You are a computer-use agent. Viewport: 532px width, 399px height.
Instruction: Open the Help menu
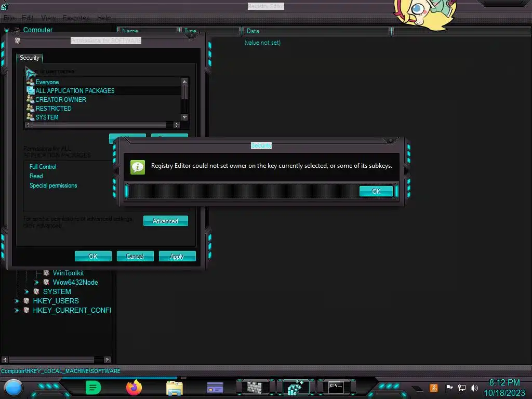pyautogui.click(x=104, y=18)
